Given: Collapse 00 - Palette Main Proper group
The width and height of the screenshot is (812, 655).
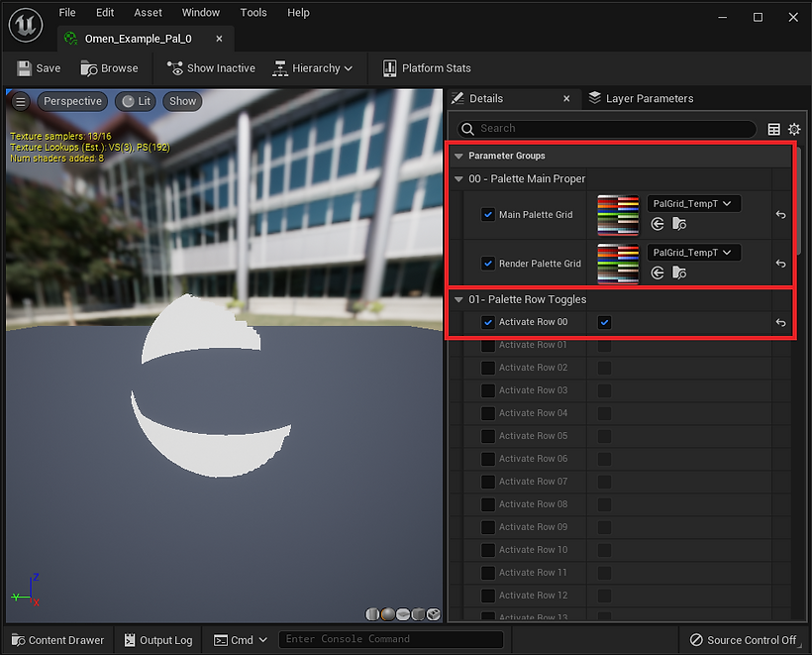Looking at the screenshot, I should [x=458, y=179].
